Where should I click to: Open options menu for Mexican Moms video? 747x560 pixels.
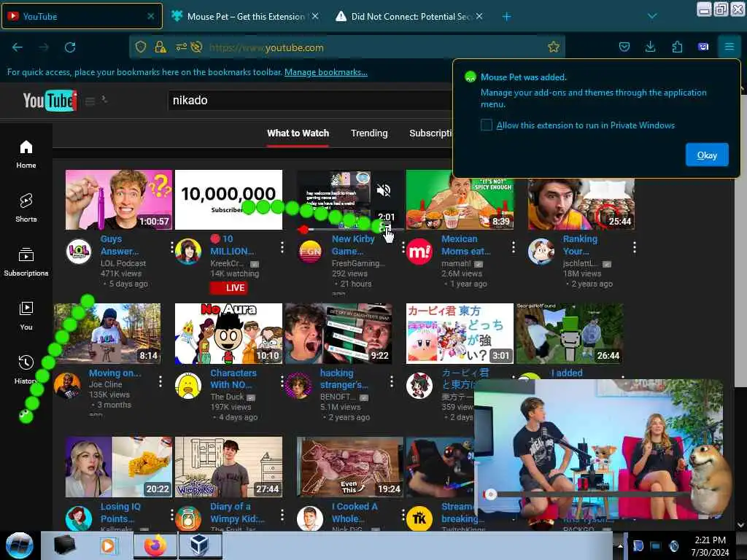point(513,247)
